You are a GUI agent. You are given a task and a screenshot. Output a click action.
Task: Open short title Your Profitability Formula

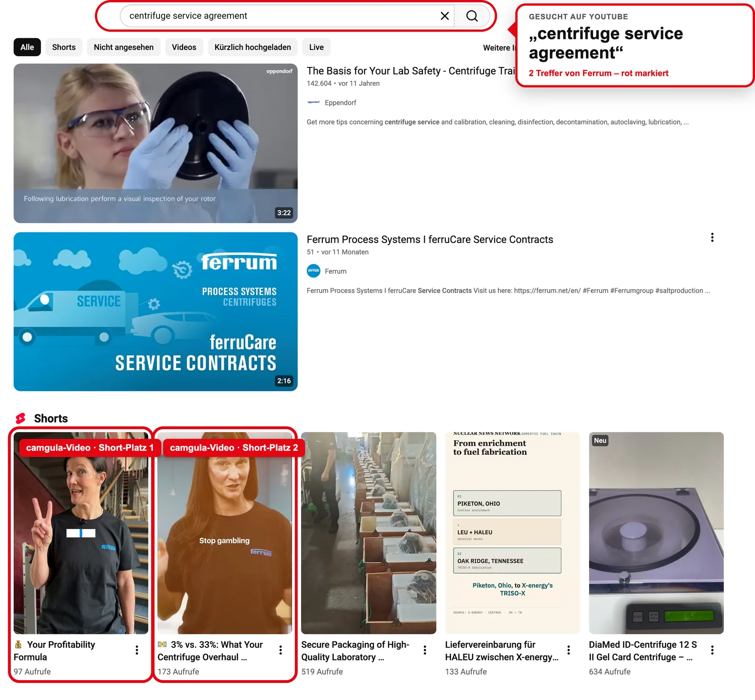54,651
